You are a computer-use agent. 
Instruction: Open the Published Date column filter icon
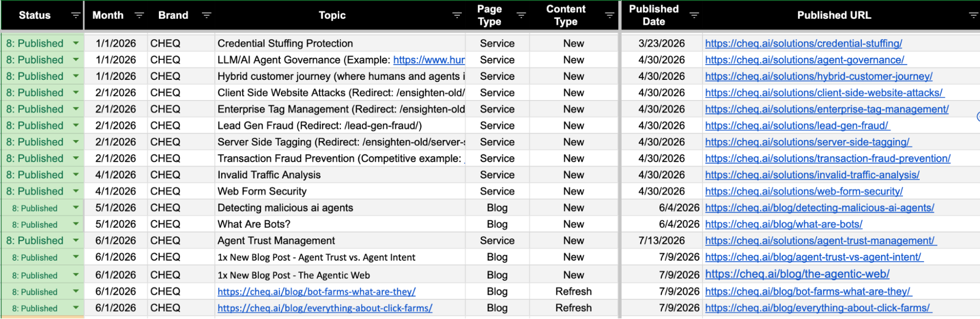tap(694, 15)
